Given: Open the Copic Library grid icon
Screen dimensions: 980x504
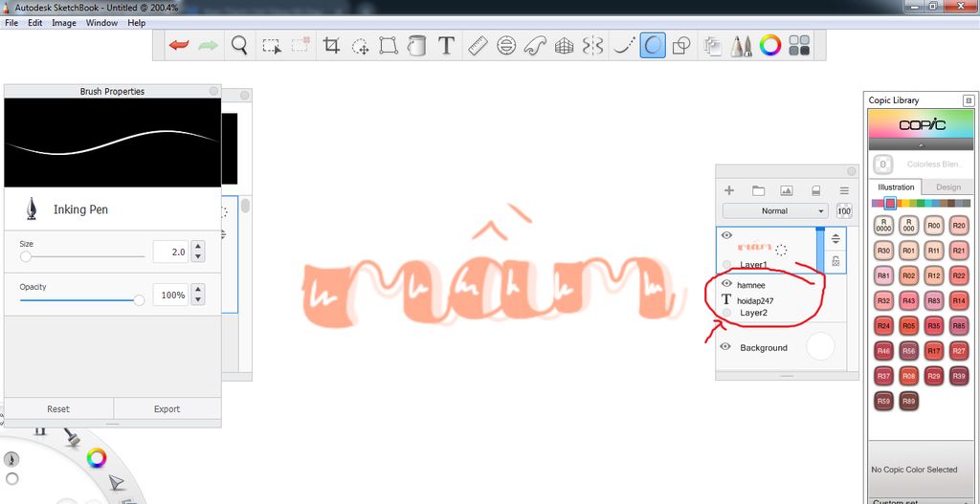Looking at the screenshot, I should coord(799,46).
